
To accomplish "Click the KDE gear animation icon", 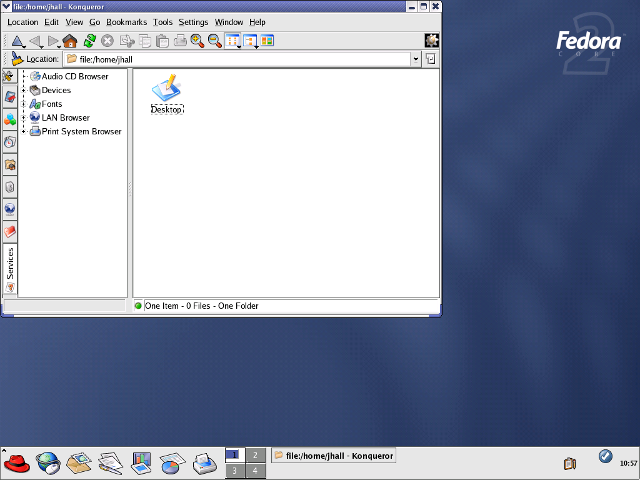I will [x=431, y=41].
